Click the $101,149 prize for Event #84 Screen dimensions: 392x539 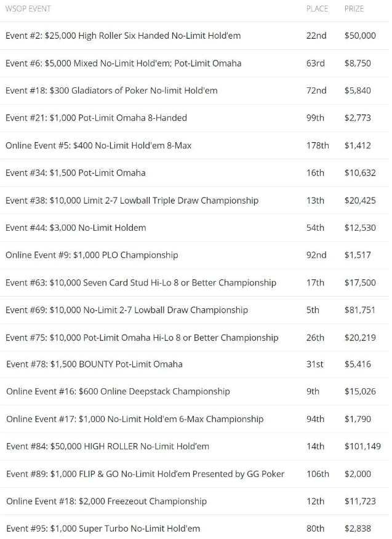point(362,446)
